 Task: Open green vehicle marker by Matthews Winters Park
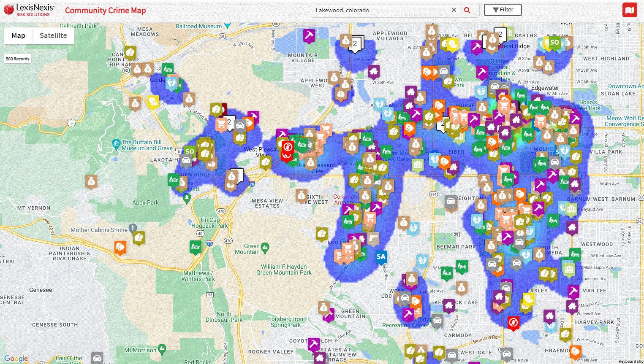196,248
